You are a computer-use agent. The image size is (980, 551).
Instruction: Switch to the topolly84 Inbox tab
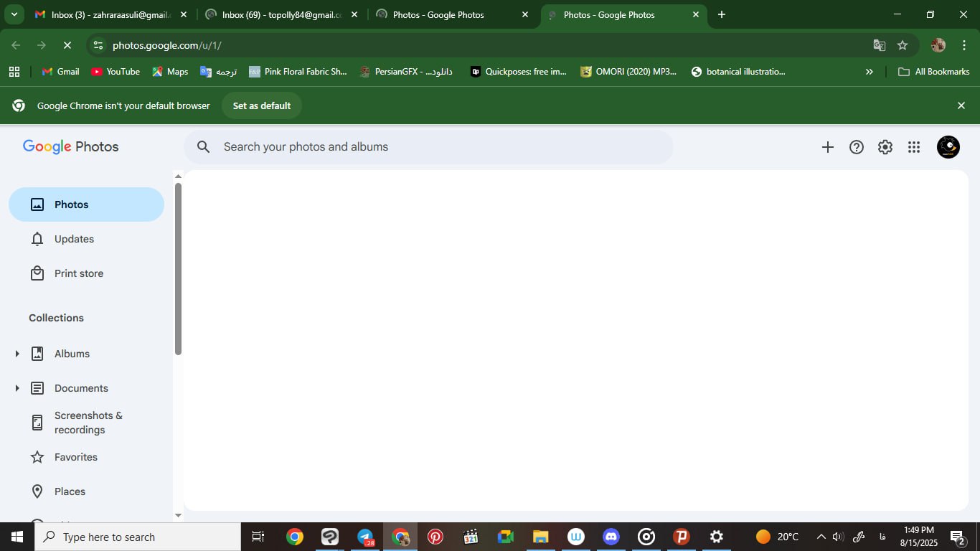(281, 14)
